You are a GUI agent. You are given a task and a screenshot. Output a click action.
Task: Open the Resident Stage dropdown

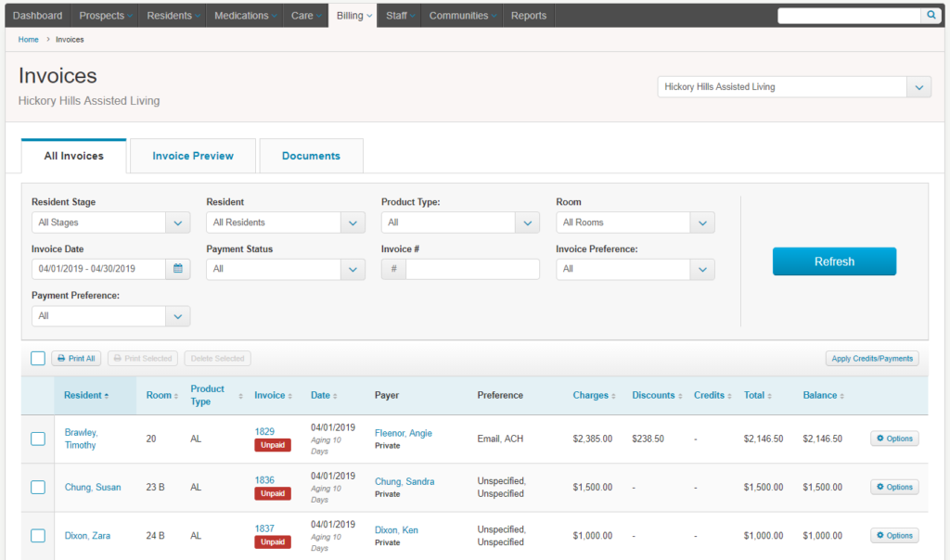click(111, 223)
